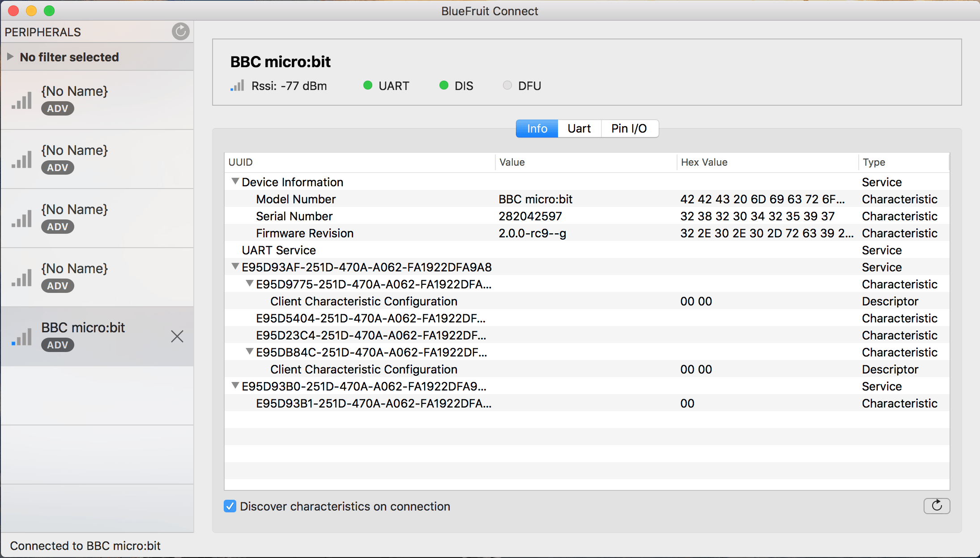Expand the No filter selected disclosure triangle
The height and width of the screenshot is (558, 980).
coord(10,57)
